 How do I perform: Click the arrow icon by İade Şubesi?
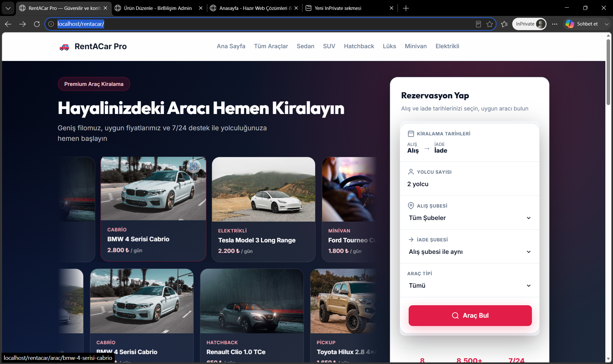pos(411,239)
